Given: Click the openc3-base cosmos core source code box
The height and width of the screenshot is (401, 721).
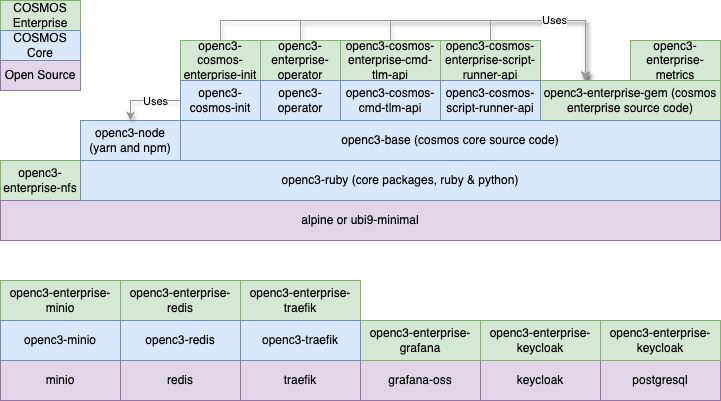Looking at the screenshot, I should pos(450,141).
